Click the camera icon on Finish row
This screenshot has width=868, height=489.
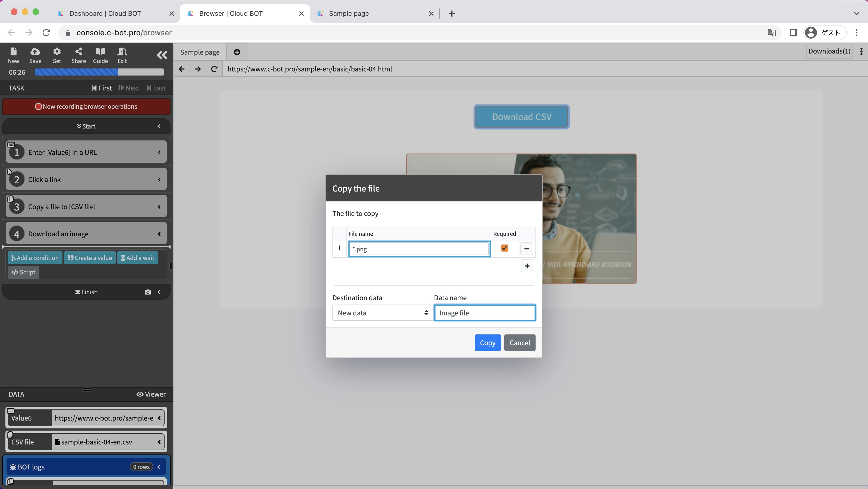147,292
